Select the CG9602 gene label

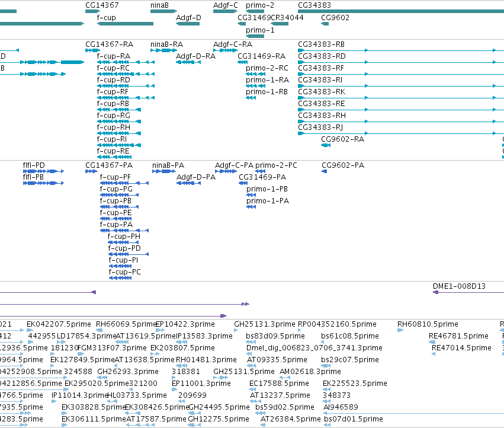(335, 18)
